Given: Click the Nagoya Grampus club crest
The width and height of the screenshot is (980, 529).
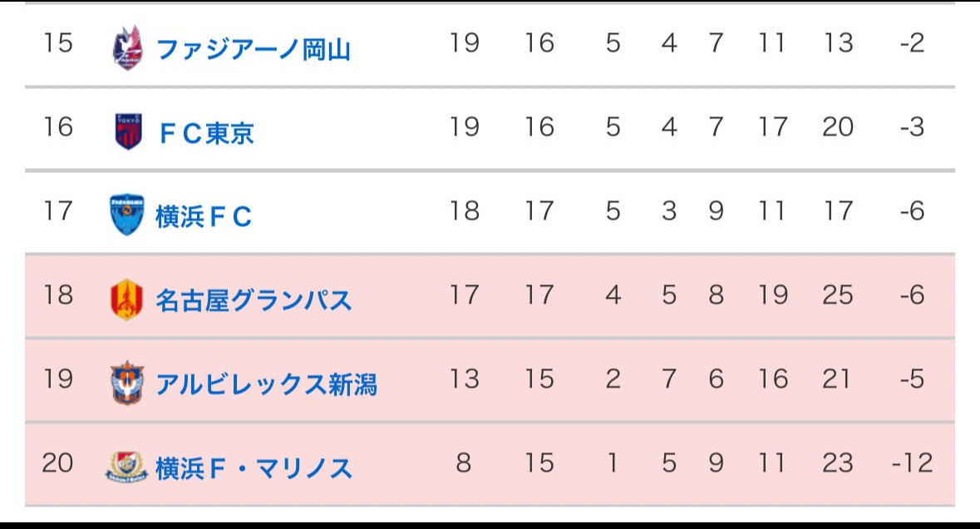Looking at the screenshot, I should [127, 299].
